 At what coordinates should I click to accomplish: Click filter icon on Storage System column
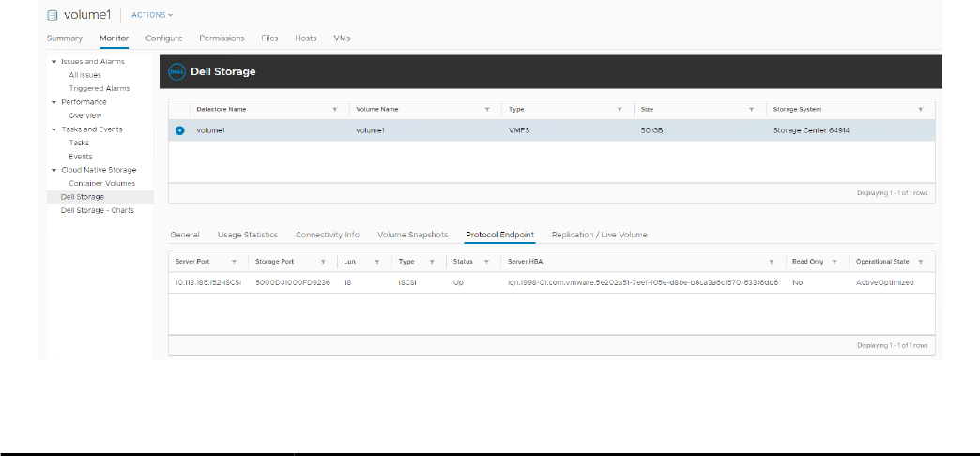[920, 110]
